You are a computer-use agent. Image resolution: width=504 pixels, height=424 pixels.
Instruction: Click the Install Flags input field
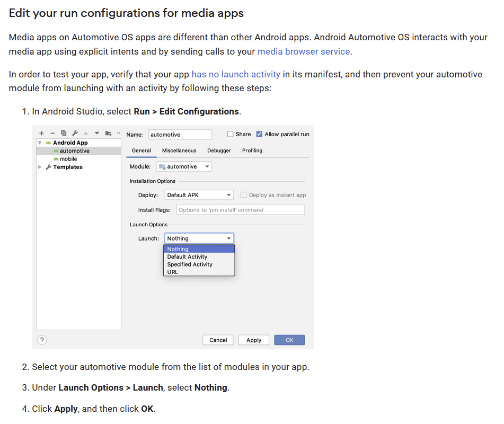coord(240,210)
